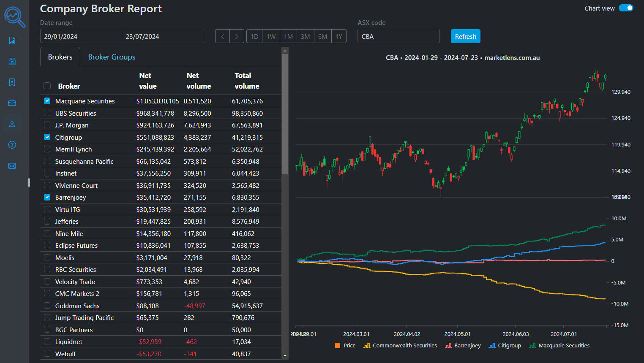Uncheck the Macquarie Securities checkbox
Screen dimensions: 644x363
(47, 101)
